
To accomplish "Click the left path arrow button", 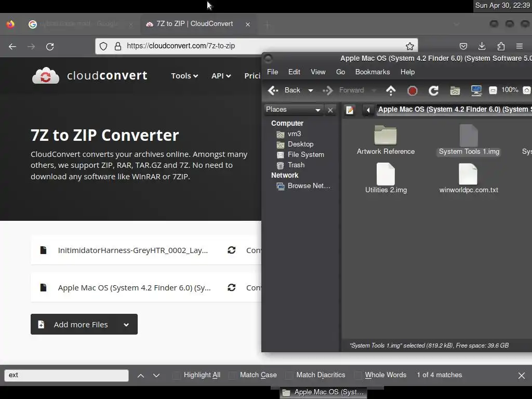I will (368, 110).
